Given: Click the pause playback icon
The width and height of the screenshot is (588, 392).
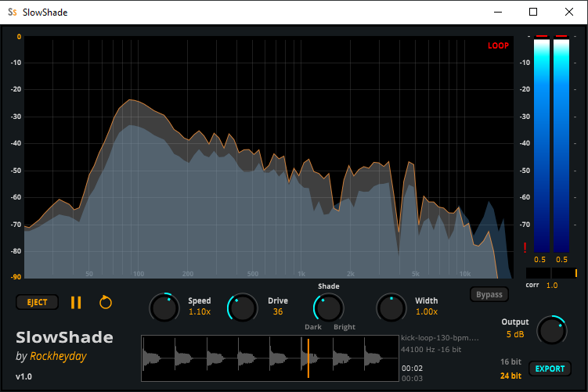Looking at the screenshot, I should 76,302.
